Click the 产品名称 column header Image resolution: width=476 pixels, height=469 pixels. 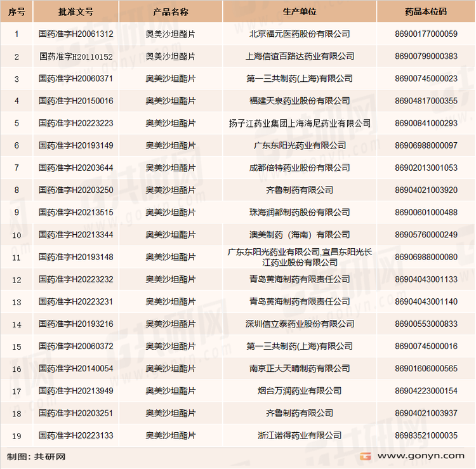171,12
